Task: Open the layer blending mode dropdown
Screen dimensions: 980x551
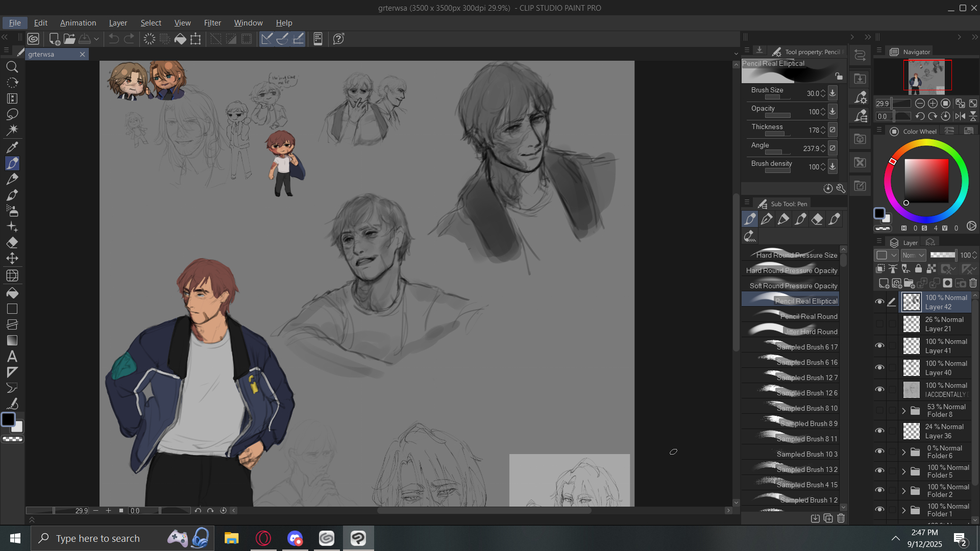Action: point(913,255)
